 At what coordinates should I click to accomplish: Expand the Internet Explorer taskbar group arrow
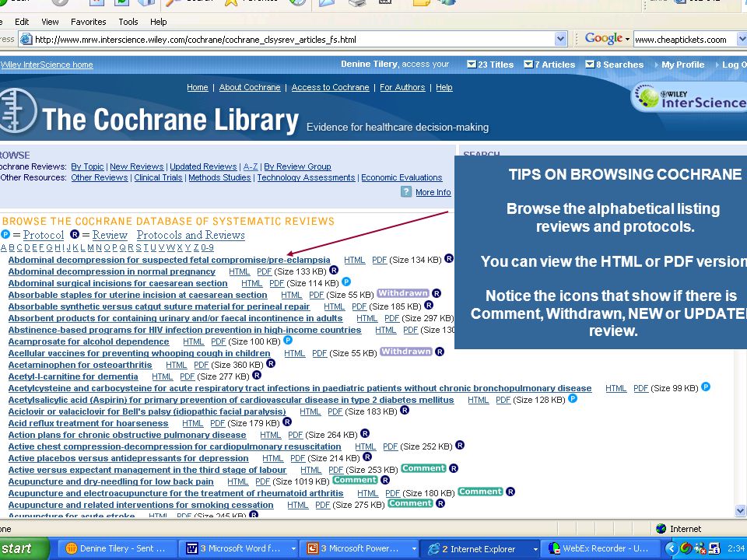[535, 548]
